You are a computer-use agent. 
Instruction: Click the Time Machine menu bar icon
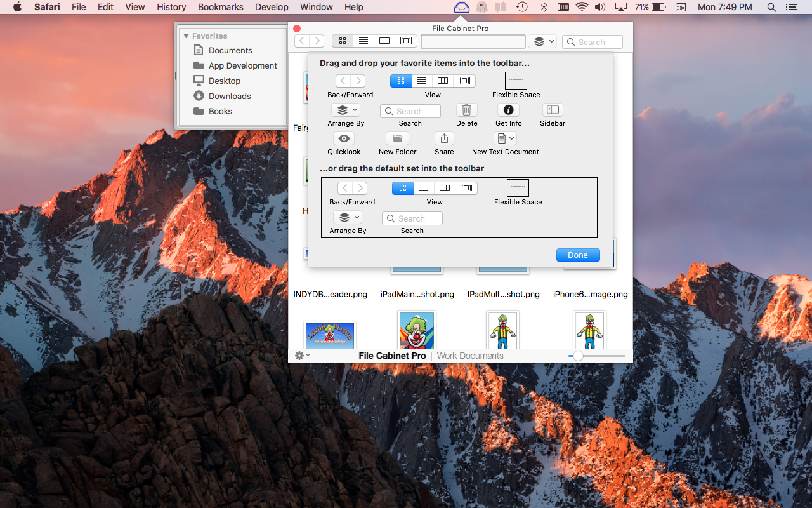pos(521,7)
